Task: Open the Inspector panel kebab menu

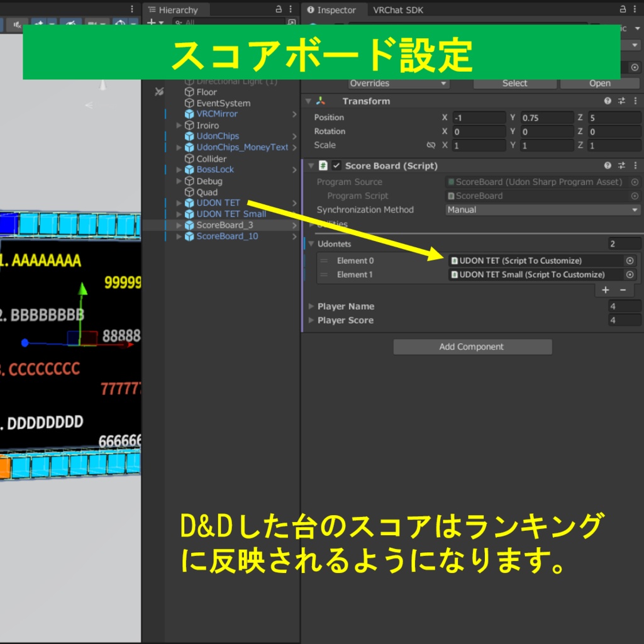Action: [635, 9]
